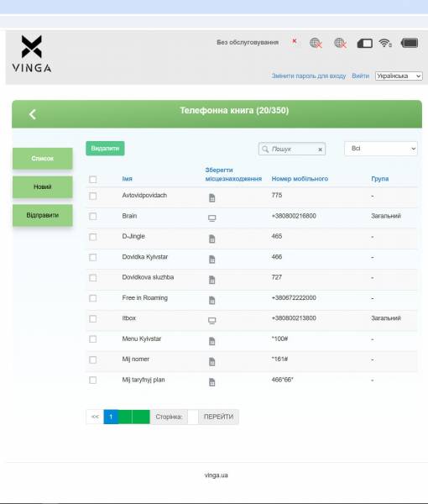Open the Список tab in sidebar

(43, 159)
